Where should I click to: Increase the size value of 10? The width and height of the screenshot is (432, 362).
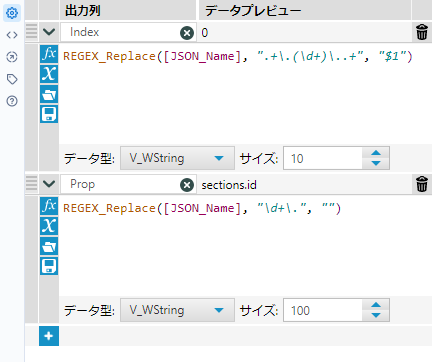[x=376, y=153]
